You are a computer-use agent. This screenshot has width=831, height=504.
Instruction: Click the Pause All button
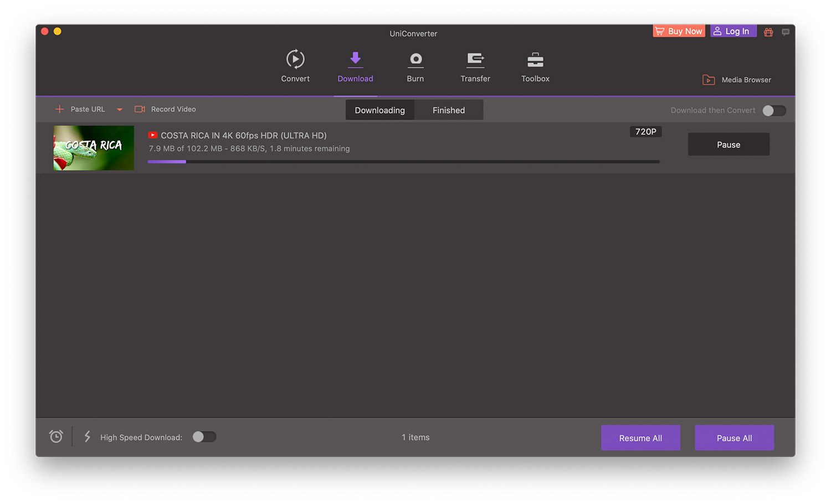click(734, 438)
